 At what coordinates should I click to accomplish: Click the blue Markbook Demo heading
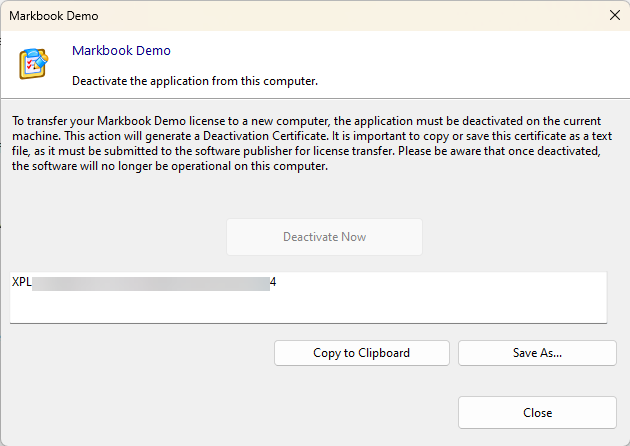[x=121, y=51]
